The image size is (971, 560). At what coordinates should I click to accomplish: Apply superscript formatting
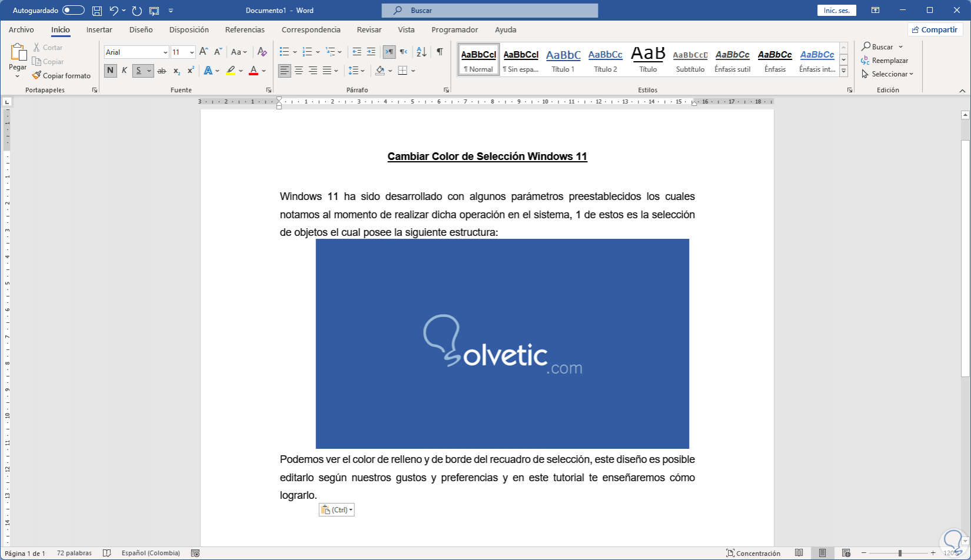(x=191, y=71)
